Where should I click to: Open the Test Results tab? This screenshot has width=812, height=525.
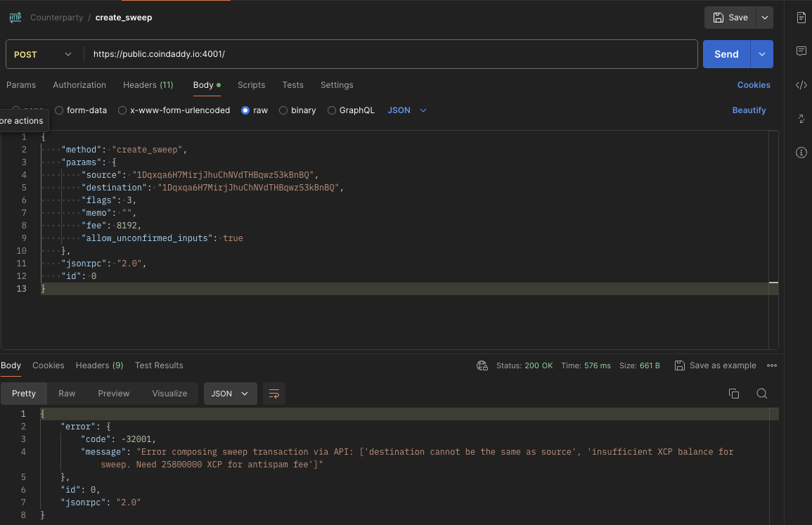[159, 365]
